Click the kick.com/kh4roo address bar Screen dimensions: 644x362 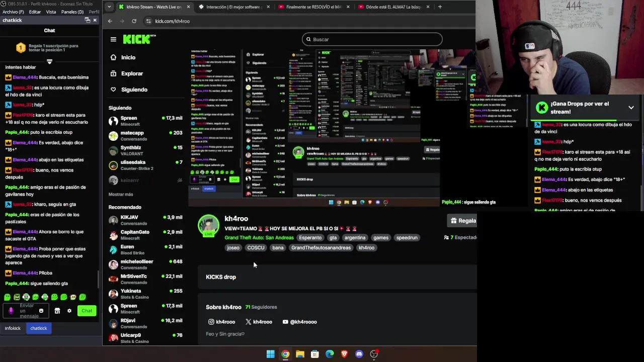point(172,21)
